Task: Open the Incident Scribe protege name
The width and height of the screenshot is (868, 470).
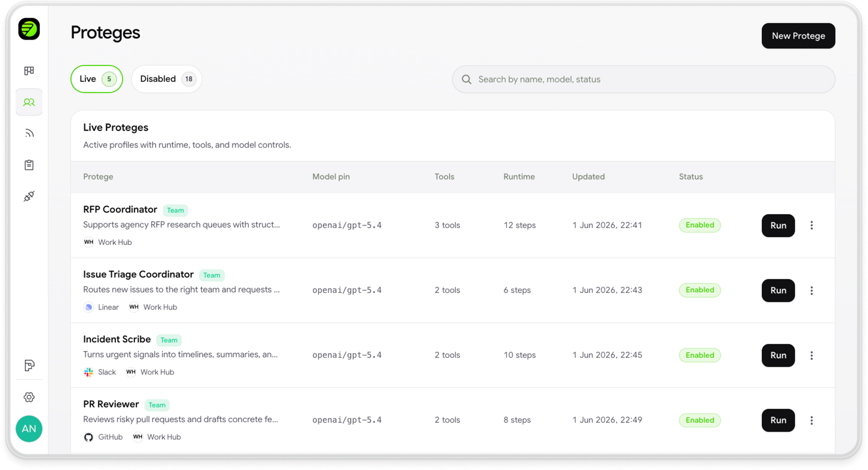Action: pos(117,339)
